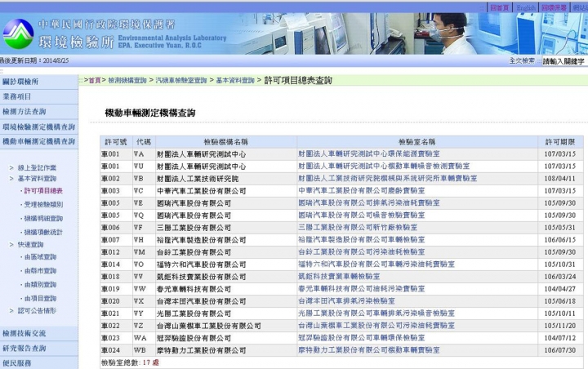Click 檢測機構查詢 breadcrumb link

point(127,81)
